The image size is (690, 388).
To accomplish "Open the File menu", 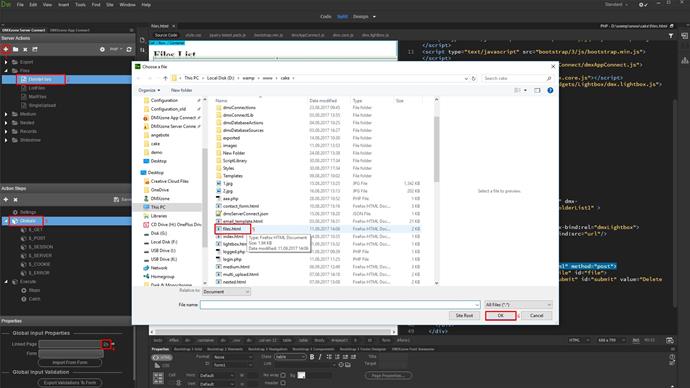I will pyautogui.click(x=20, y=5).
